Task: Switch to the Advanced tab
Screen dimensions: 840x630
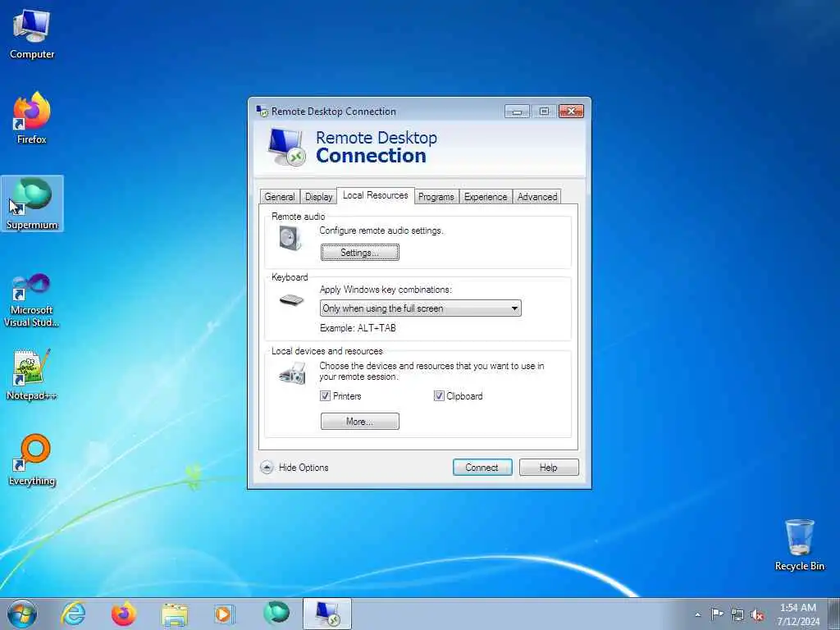Action: 537,197
